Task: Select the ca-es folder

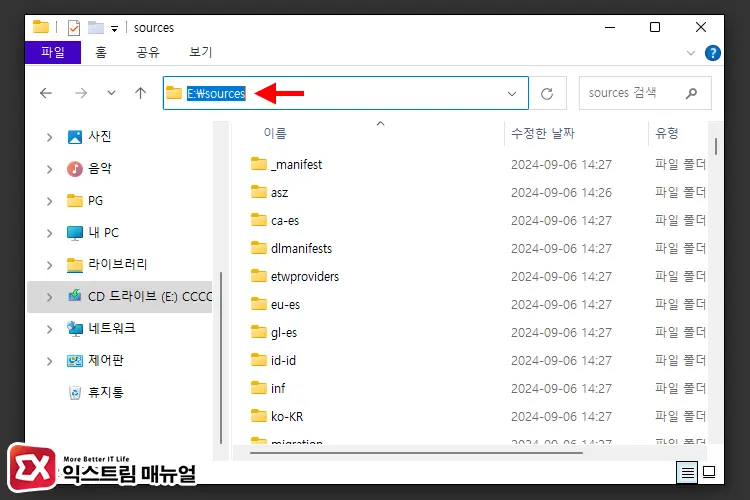Action: click(x=285, y=221)
